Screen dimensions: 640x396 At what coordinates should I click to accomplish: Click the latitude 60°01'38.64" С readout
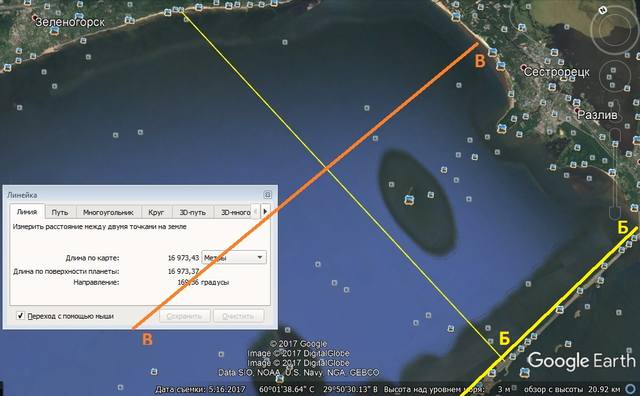coord(287,389)
